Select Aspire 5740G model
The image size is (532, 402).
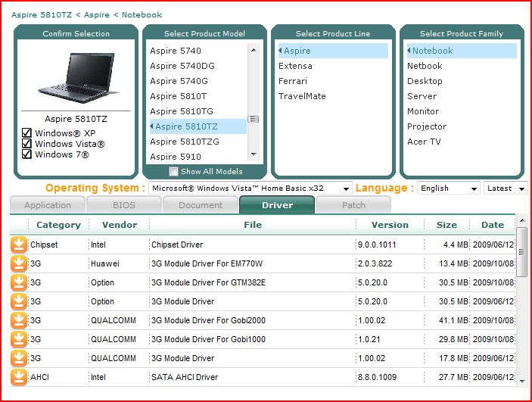coord(198,81)
